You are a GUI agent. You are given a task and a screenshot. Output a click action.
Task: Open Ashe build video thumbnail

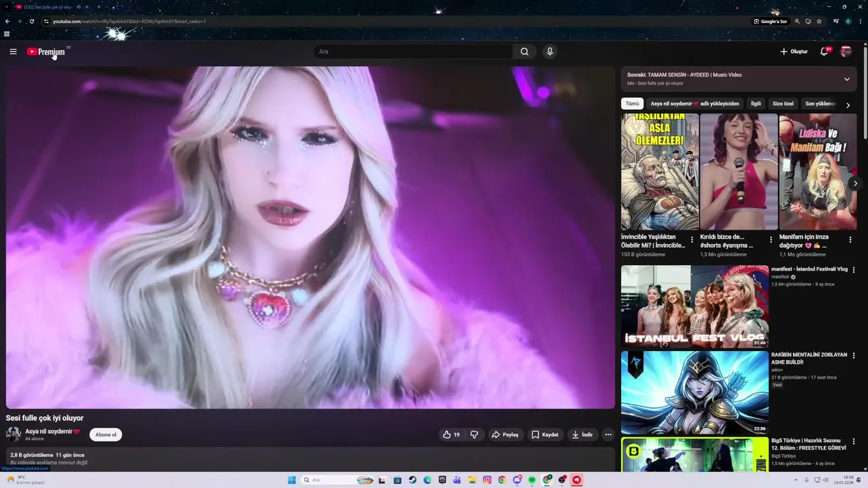click(695, 392)
